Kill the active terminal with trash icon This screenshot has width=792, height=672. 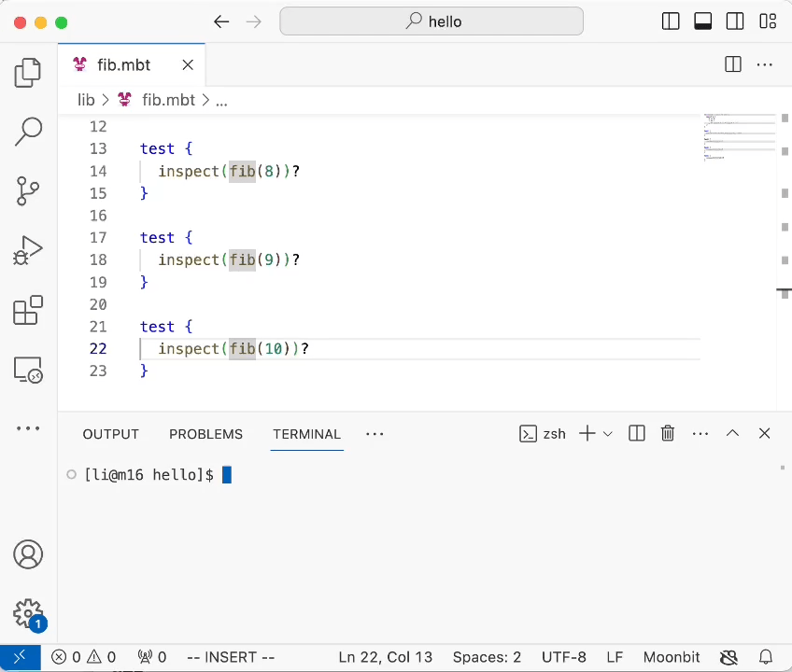[667, 433]
